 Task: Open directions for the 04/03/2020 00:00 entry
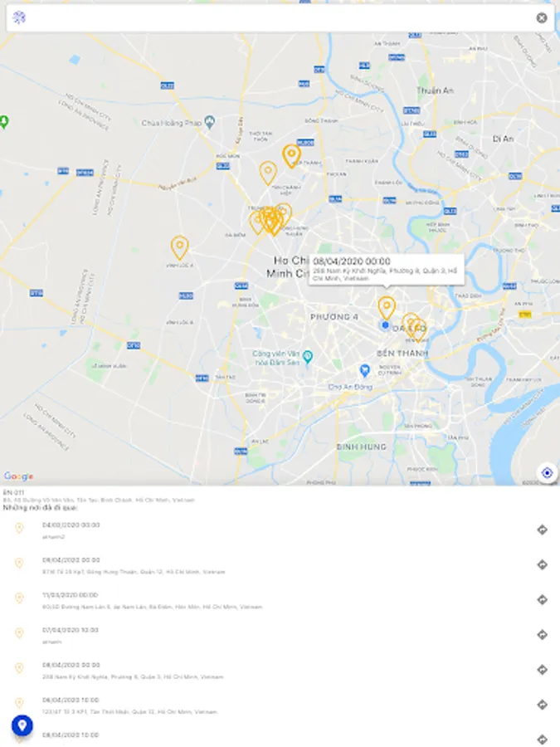542,530
